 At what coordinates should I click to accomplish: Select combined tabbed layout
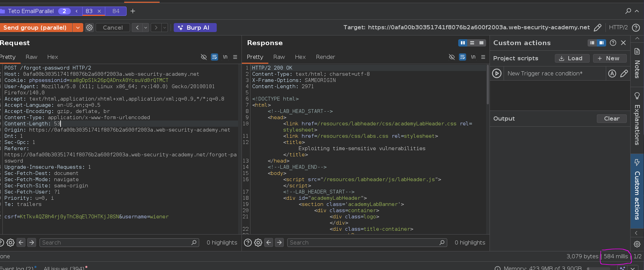click(481, 43)
